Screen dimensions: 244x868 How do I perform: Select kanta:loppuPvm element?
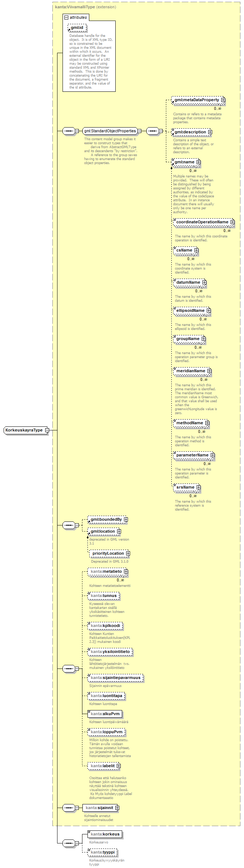coord(107,732)
